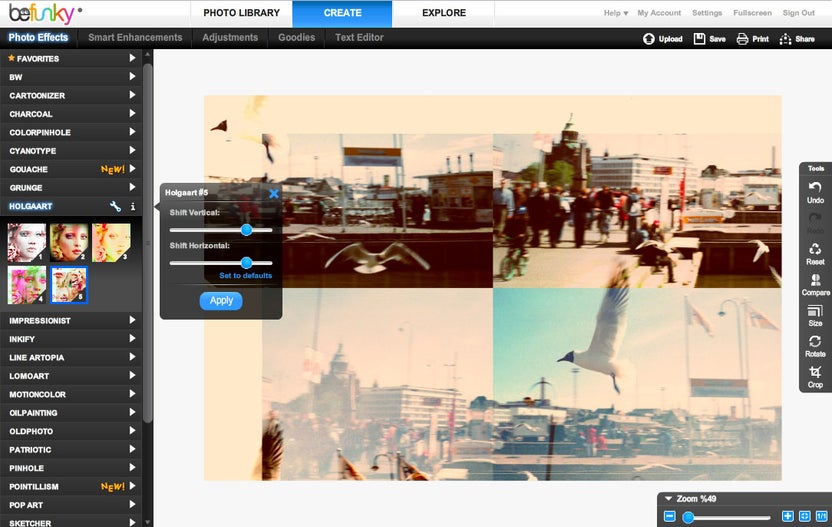This screenshot has height=527, width=832.
Task: Click the Reset tool
Action: pos(815,254)
